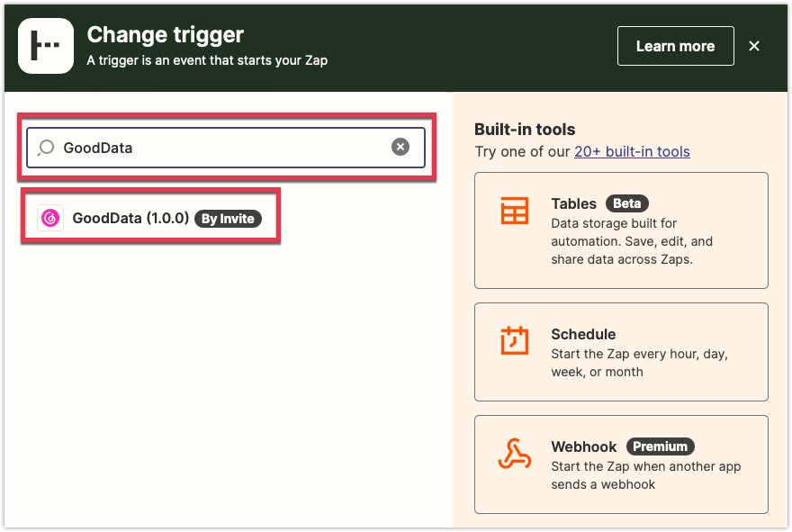792x532 pixels.
Task: Click 'Start the Zap when another app' text
Action: pyautogui.click(x=645, y=475)
